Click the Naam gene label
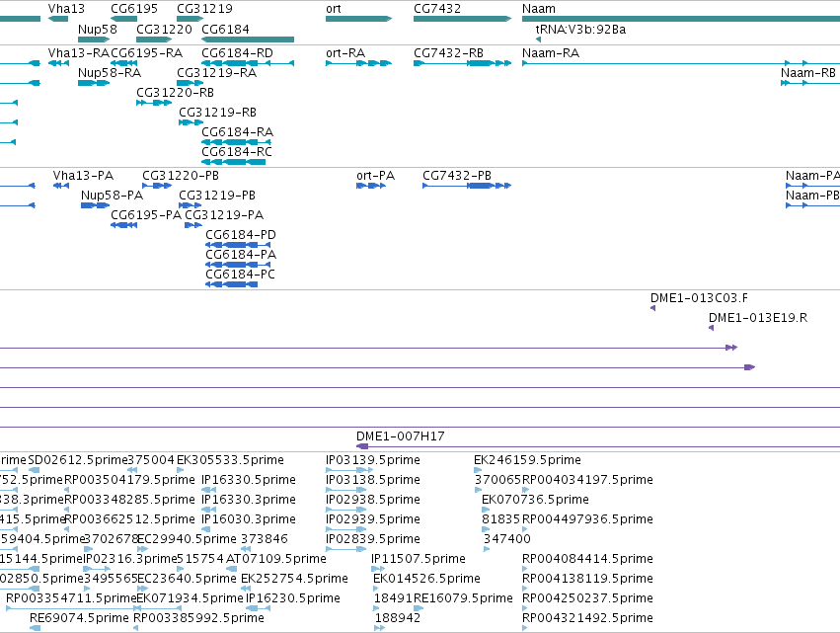840x633 pixels. click(x=538, y=9)
